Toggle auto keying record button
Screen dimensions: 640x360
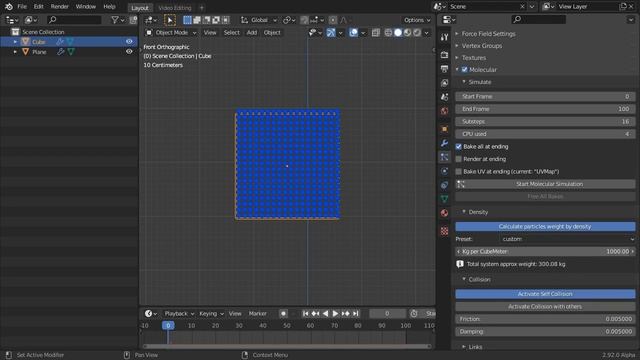point(283,313)
